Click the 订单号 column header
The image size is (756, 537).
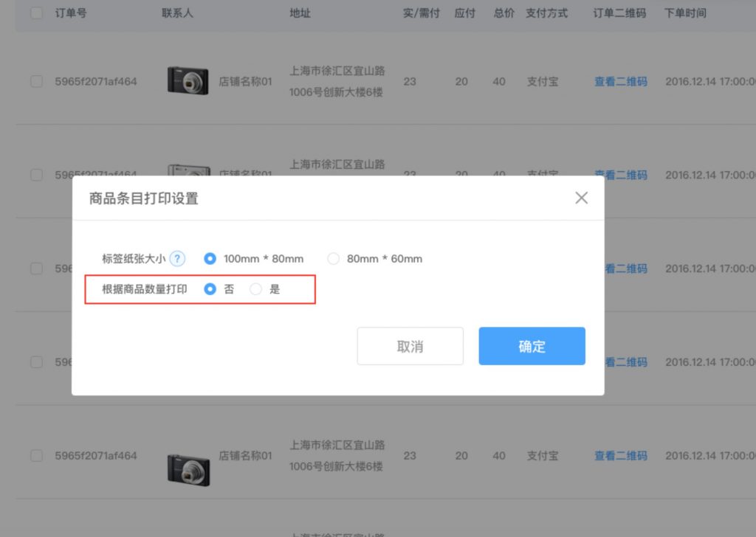pyautogui.click(x=71, y=13)
